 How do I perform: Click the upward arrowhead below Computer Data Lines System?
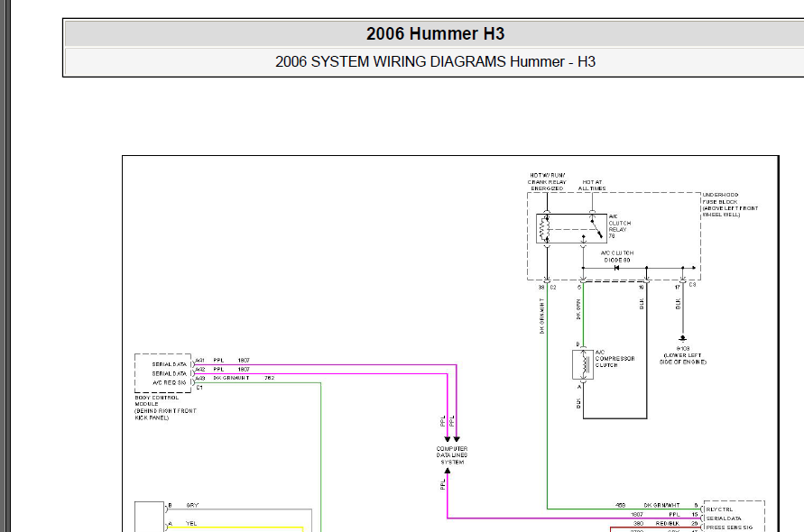448,471
